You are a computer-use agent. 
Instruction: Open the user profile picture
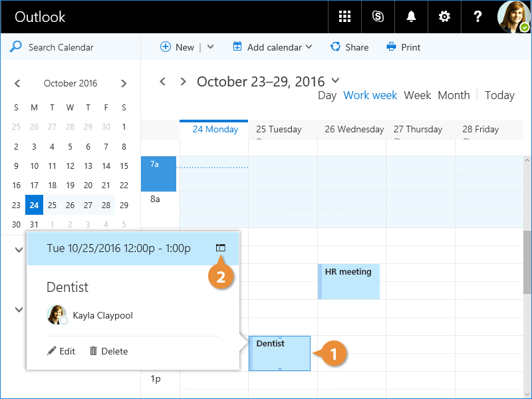514,17
